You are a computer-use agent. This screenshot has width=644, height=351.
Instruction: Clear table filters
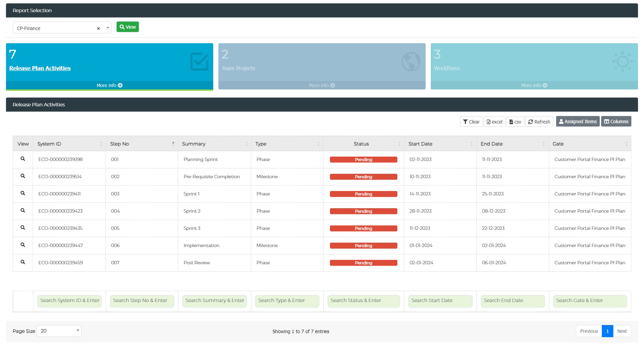(x=471, y=122)
